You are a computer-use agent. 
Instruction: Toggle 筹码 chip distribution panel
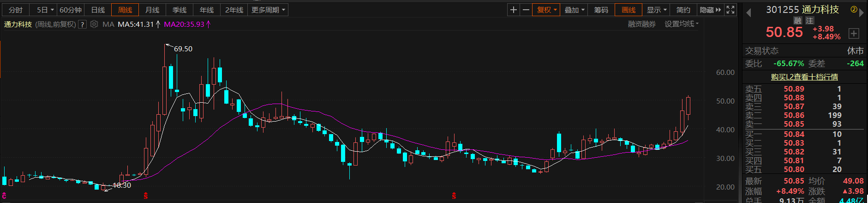pyautogui.click(x=601, y=10)
